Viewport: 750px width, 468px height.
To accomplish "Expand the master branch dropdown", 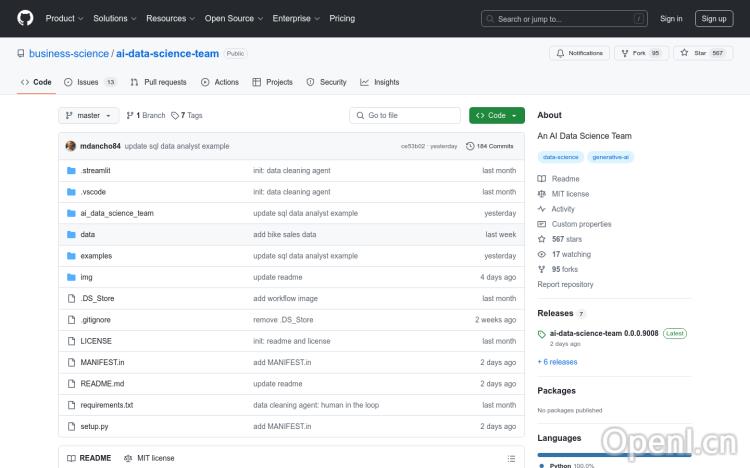I will tap(89, 115).
